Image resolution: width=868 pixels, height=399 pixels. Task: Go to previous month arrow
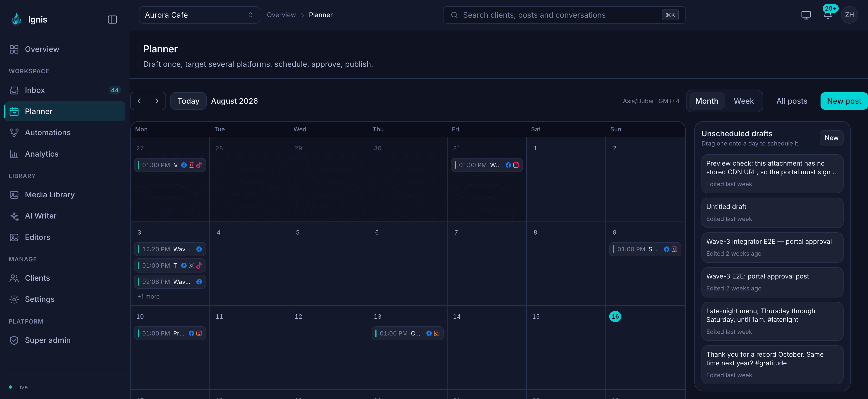click(139, 101)
